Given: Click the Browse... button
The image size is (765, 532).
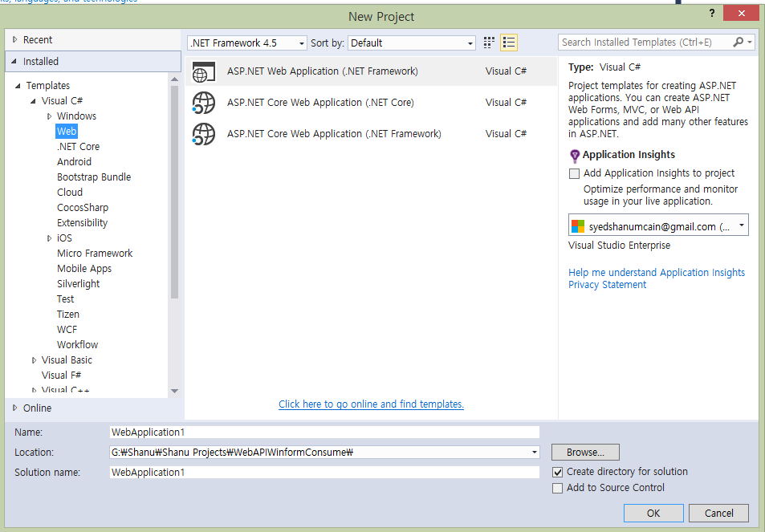Looking at the screenshot, I should click(x=585, y=453).
